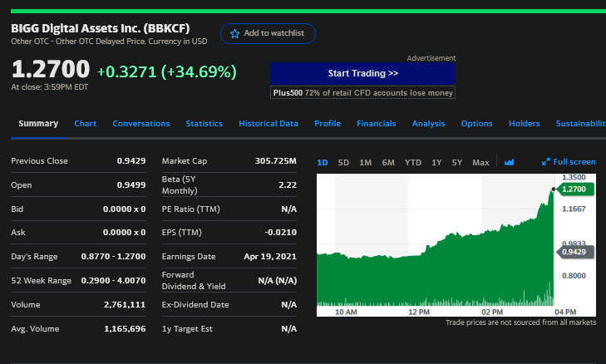Screen dimensions: 606x364
Task: View the Holders tab
Action: coord(524,124)
